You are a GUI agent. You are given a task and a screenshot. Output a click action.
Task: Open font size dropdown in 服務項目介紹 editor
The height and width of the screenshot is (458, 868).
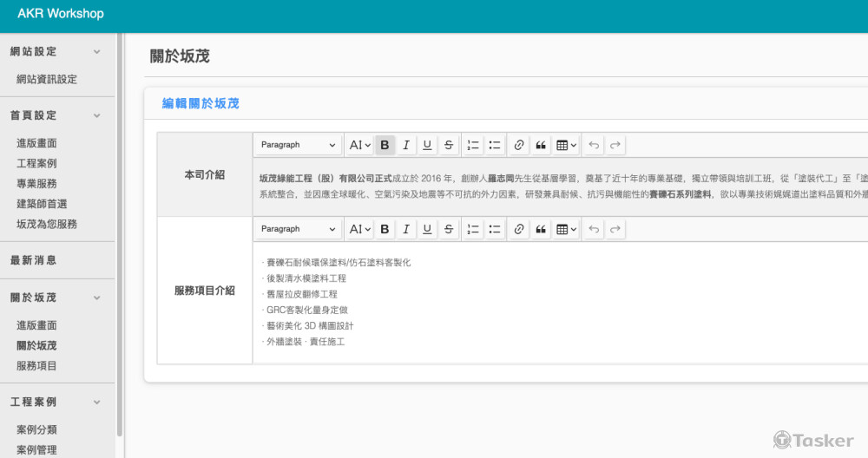[359, 229]
